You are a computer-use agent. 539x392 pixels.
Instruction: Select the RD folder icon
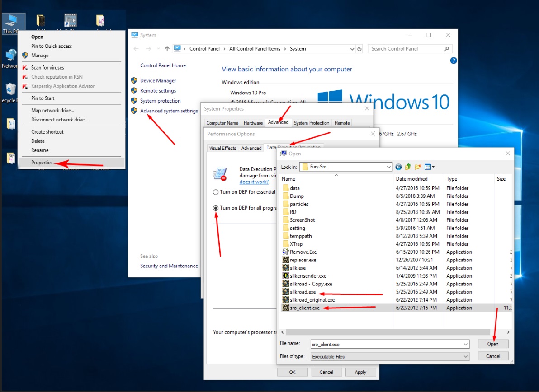coord(285,212)
